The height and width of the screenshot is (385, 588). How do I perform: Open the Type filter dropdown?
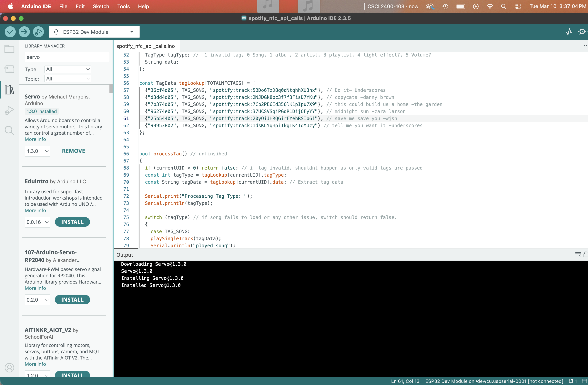(x=67, y=69)
